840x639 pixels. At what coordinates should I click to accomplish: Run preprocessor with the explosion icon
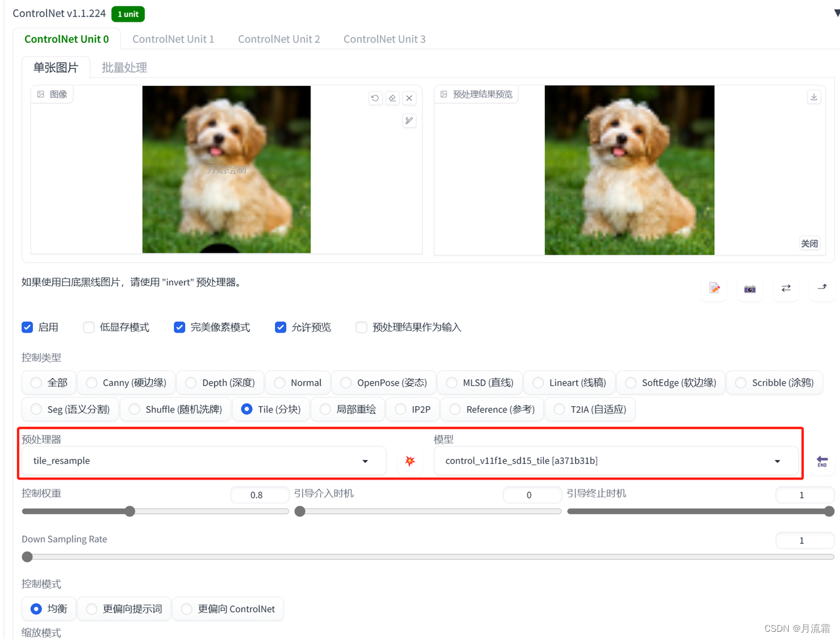pyautogui.click(x=410, y=461)
